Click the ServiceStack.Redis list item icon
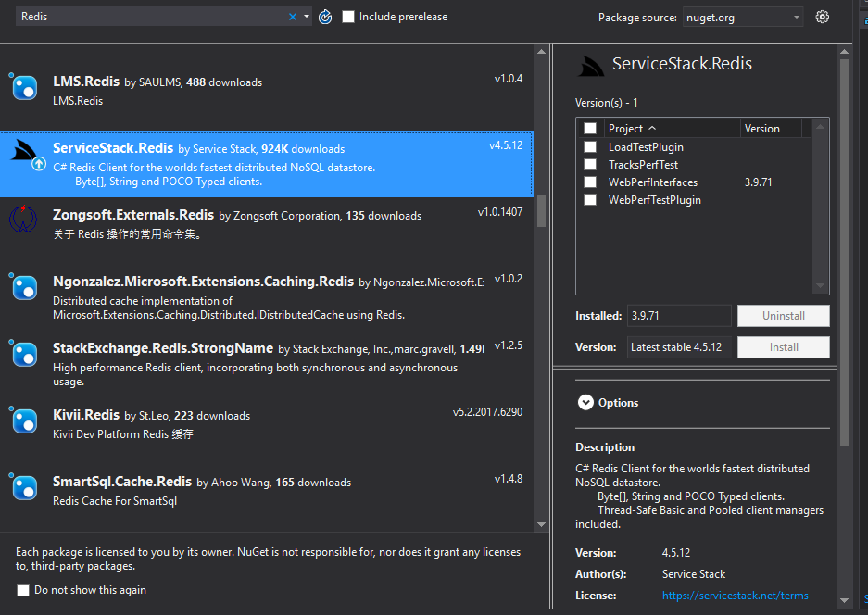Viewport: 868px width, 615px height. pyautogui.click(x=24, y=151)
